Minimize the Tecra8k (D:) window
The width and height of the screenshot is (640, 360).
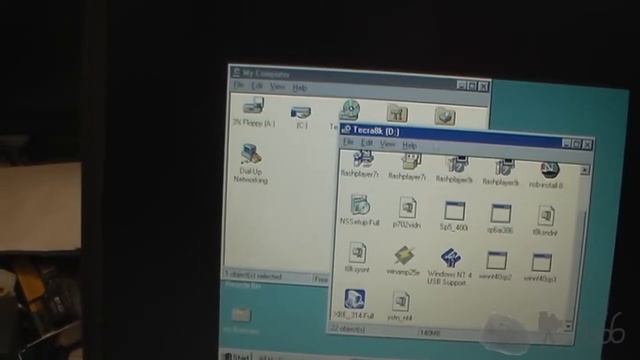click(x=566, y=143)
